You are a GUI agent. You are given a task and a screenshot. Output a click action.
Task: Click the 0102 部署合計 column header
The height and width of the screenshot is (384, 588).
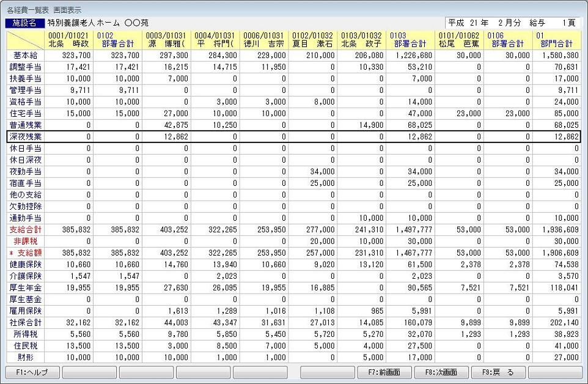(x=117, y=40)
